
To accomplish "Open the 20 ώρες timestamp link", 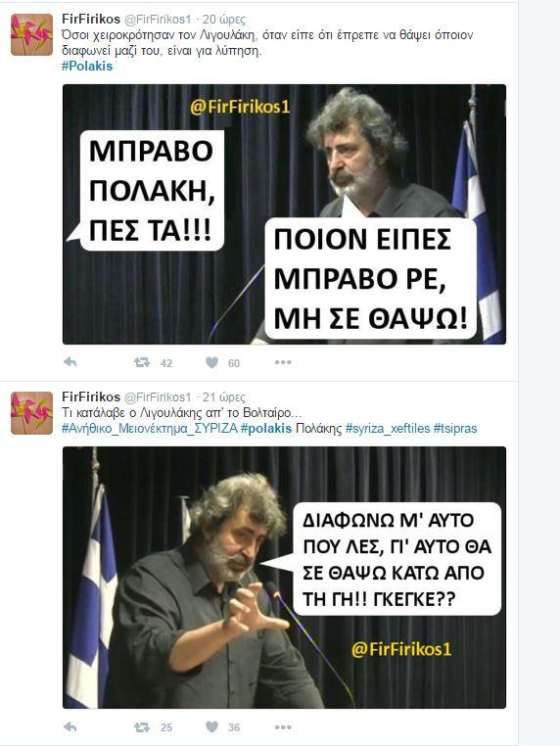I will tap(223, 19).
